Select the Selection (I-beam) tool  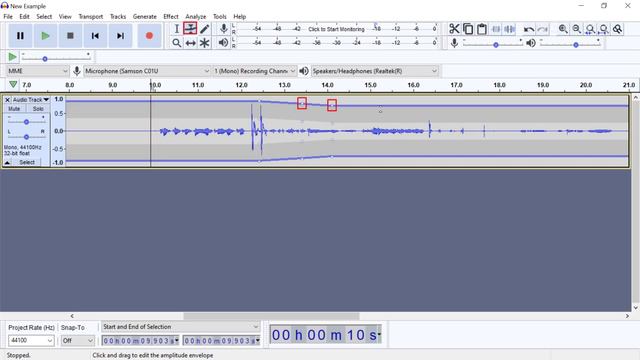(x=176, y=29)
